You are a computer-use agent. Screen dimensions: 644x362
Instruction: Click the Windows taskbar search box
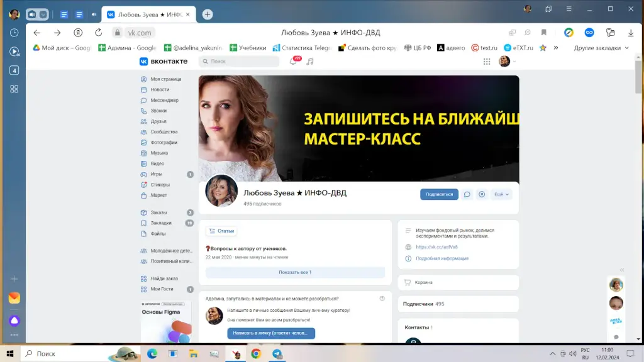click(x=80, y=354)
